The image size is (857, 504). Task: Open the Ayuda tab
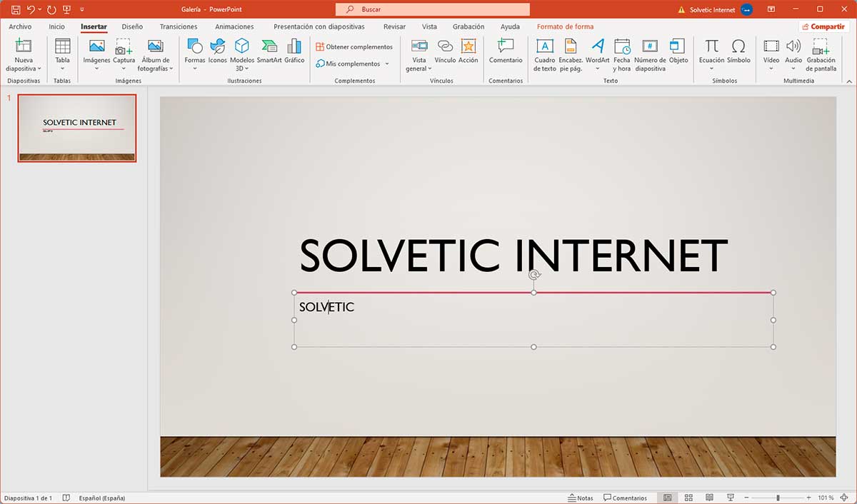point(510,26)
